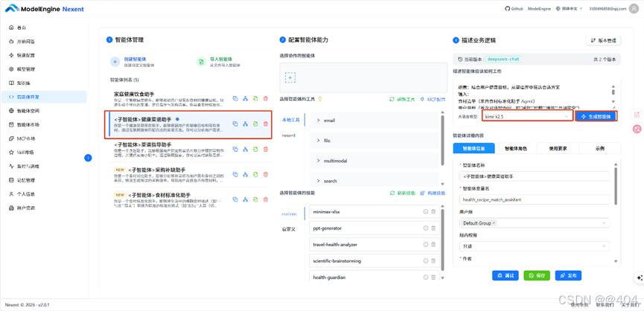
Task: Select the 自定义 skill category tab
Action: [x=288, y=229]
